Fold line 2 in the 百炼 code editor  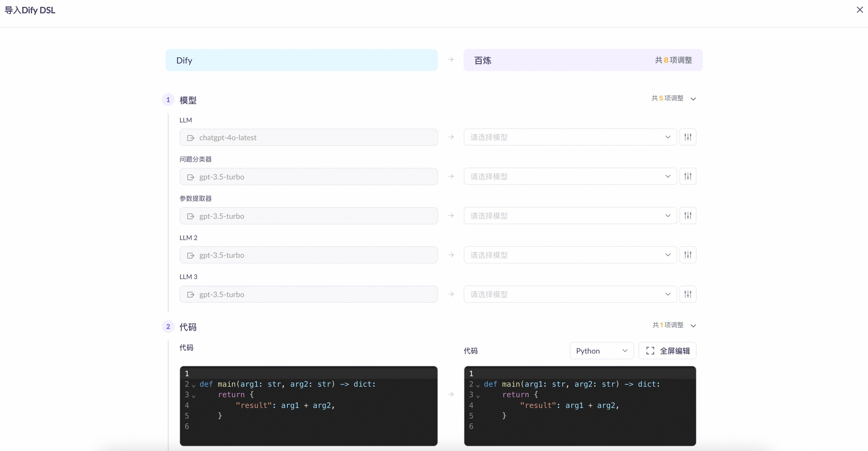click(x=478, y=385)
